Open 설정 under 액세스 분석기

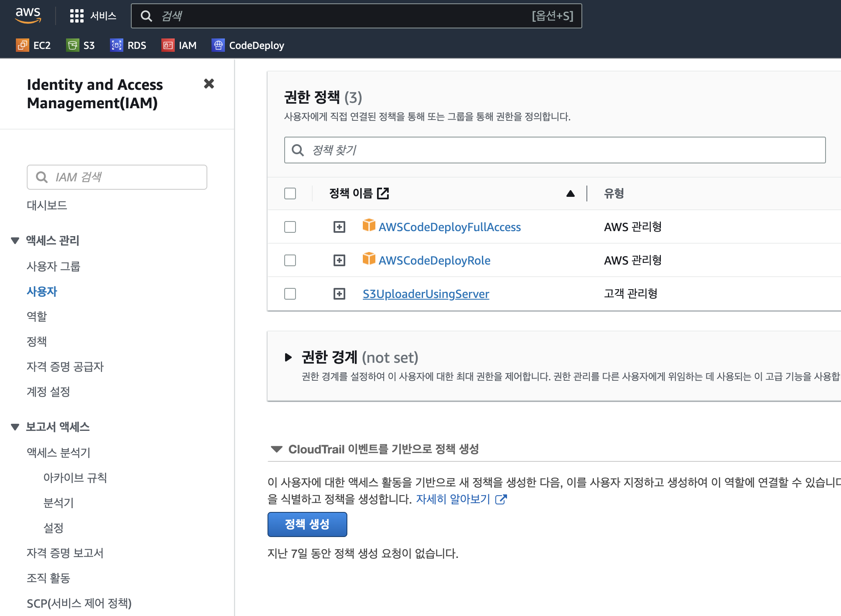(x=54, y=528)
